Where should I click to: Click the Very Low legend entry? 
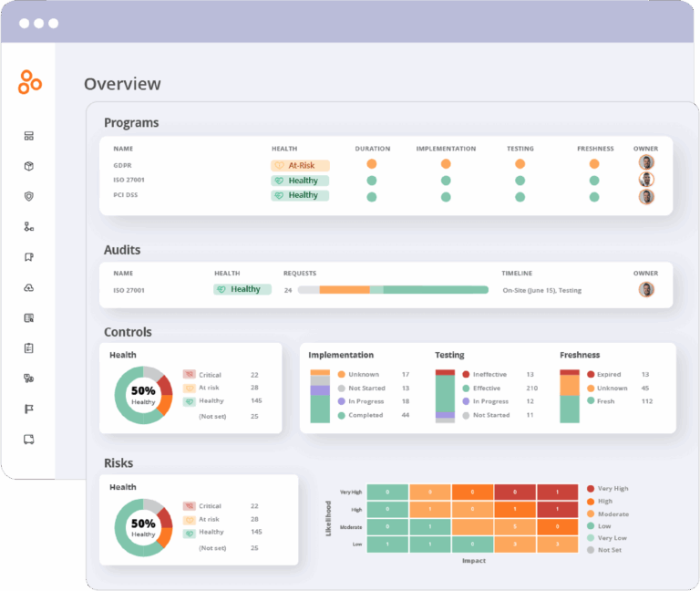coord(607,538)
